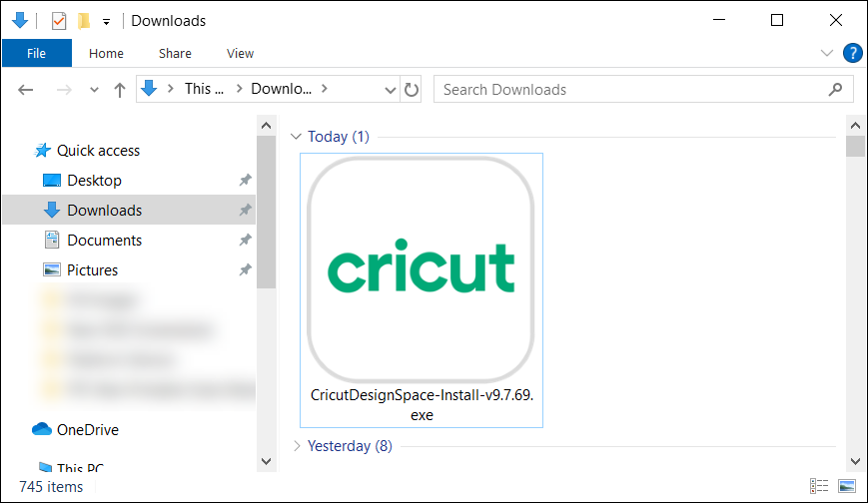Click the Up one level arrow
This screenshot has width=868, height=503.
click(x=120, y=90)
